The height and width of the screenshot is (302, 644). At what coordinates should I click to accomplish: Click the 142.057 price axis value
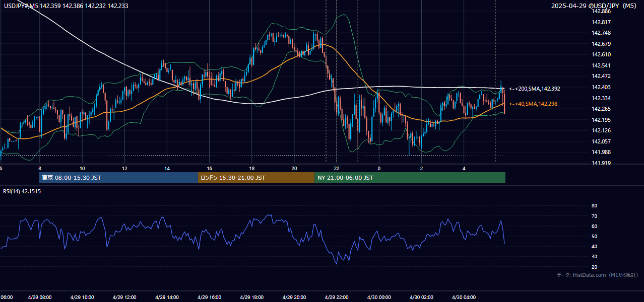pos(601,141)
